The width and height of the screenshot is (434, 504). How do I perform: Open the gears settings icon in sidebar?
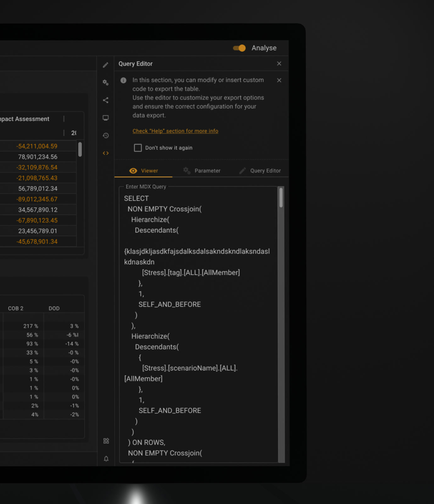point(105,83)
